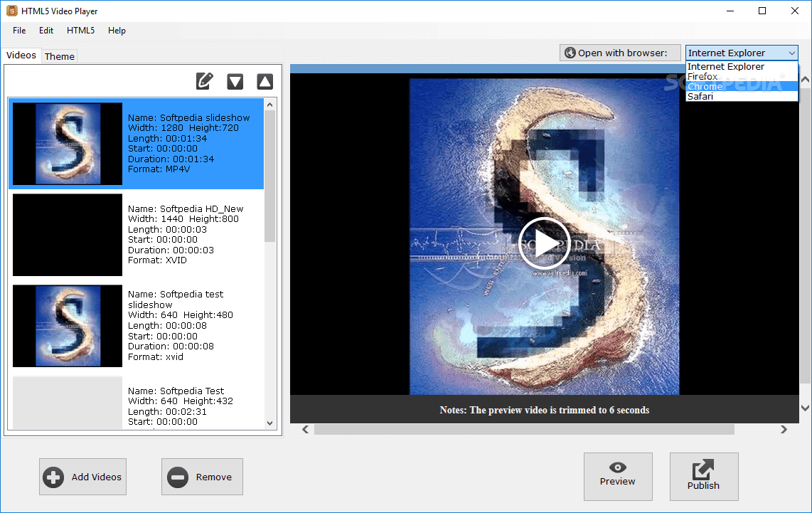Click video list scroll up arrow

point(269,105)
